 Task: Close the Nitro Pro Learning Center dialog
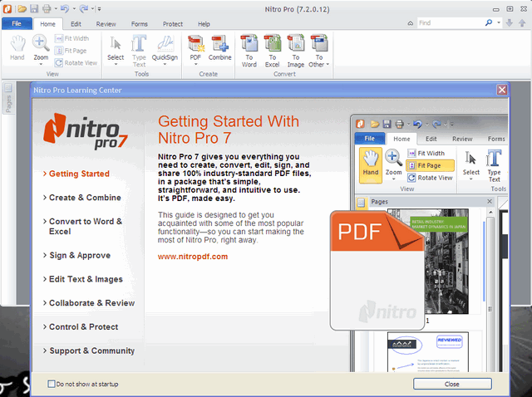point(502,90)
